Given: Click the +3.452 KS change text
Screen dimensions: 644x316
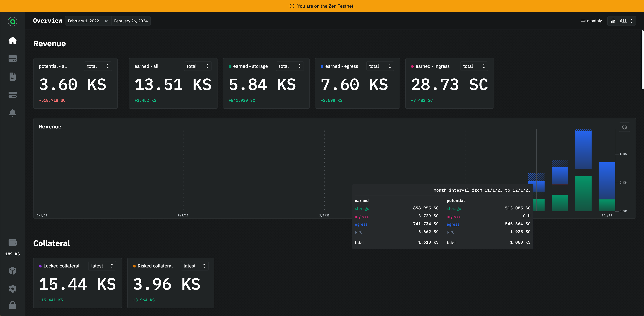Looking at the screenshot, I should point(145,100).
